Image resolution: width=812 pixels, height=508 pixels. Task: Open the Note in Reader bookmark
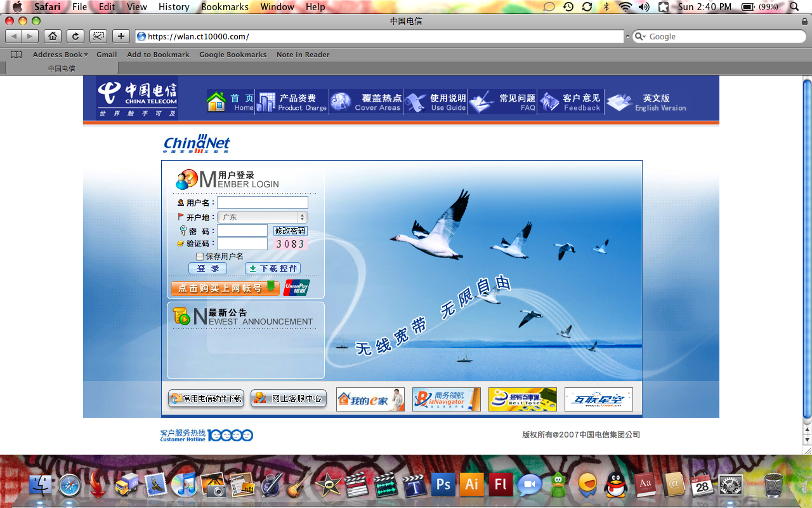coord(303,55)
